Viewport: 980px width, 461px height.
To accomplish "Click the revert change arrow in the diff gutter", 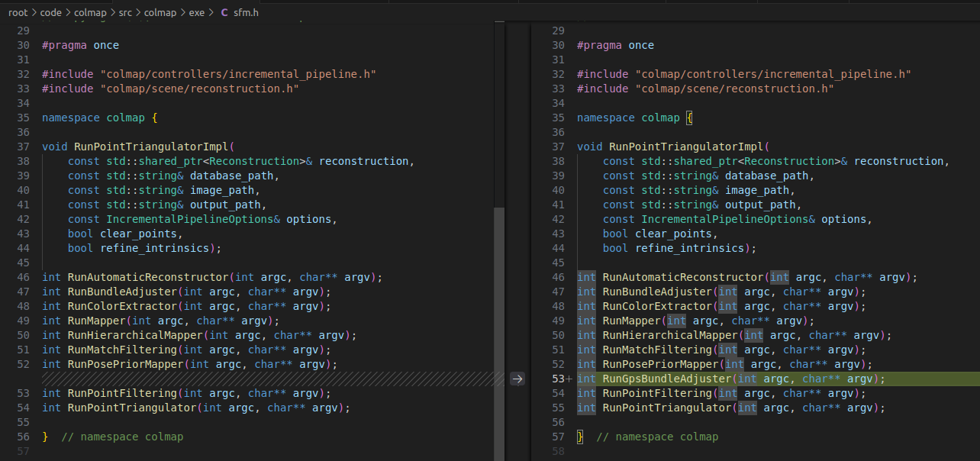I will [x=517, y=379].
